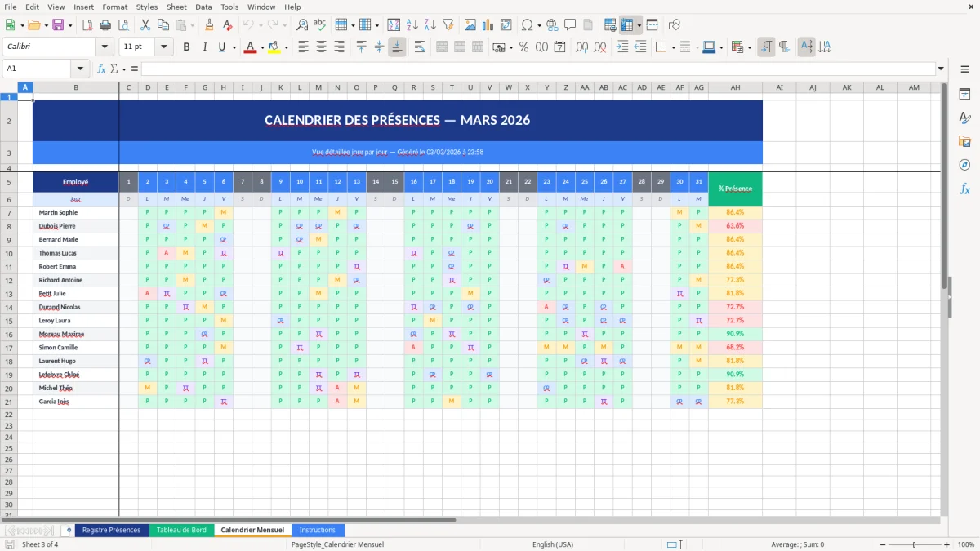Open the Name Box A1 dropdown arrow
This screenshot has height=551, width=980.
(x=81, y=69)
